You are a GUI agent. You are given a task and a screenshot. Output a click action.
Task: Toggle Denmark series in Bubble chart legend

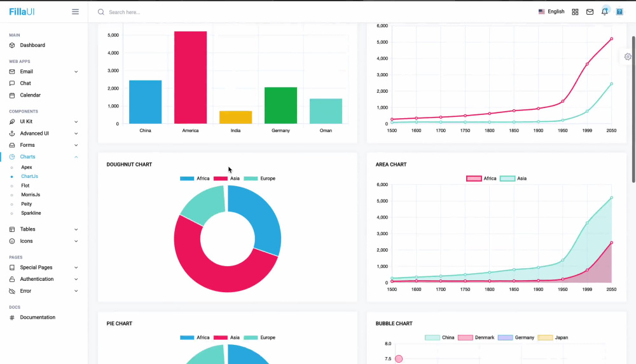click(476, 338)
